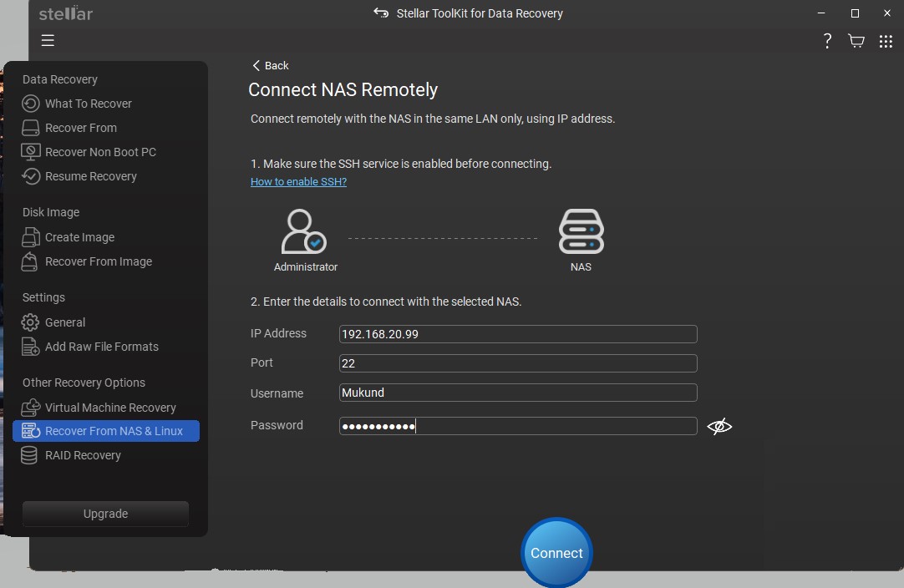904x588 pixels.
Task: Open Virtual Machine Recovery option
Action: (x=110, y=408)
